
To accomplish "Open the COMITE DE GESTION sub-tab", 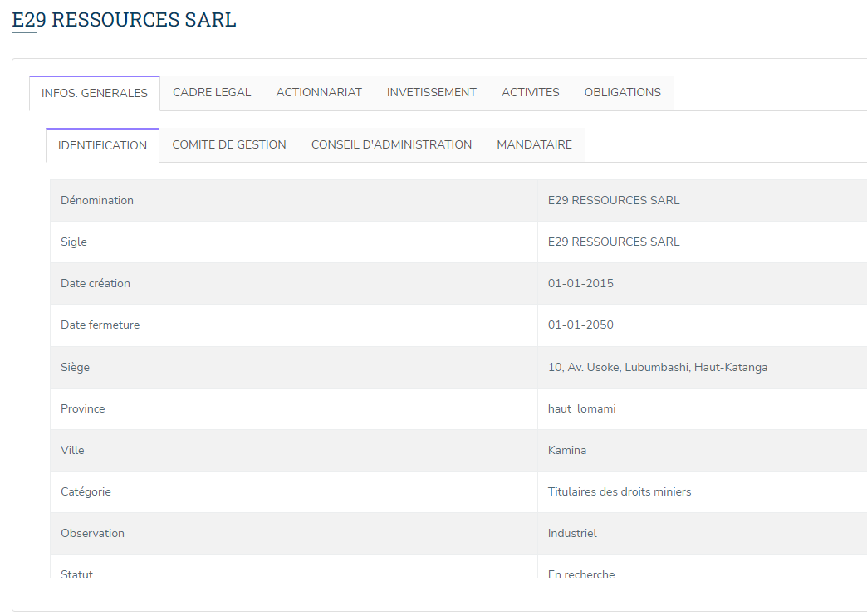I will tap(229, 144).
